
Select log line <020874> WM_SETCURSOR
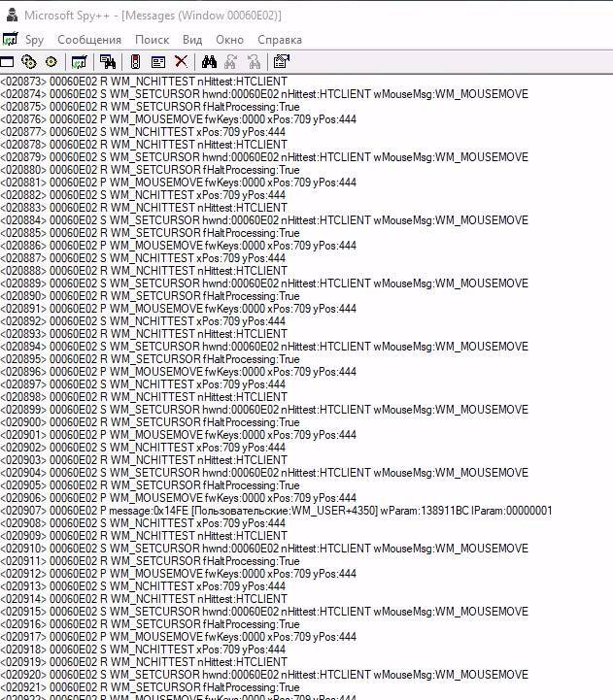click(x=264, y=94)
